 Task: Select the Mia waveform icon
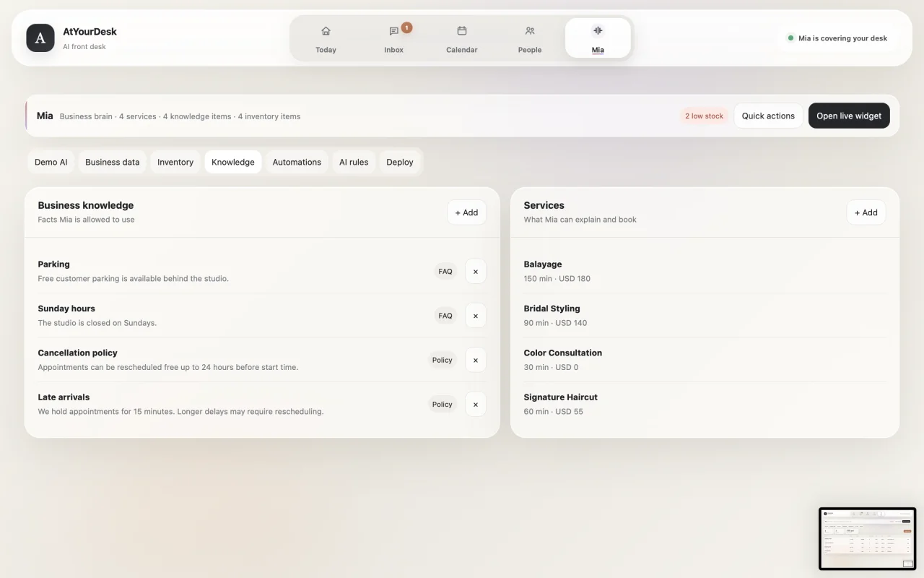click(x=598, y=31)
